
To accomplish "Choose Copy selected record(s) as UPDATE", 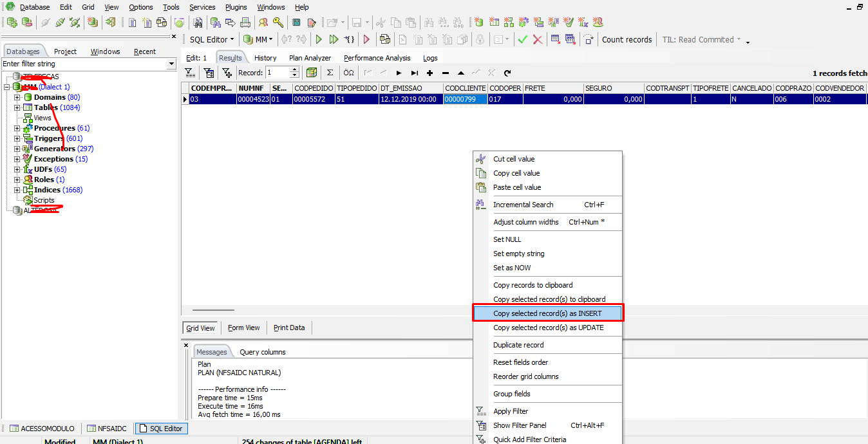I will click(x=548, y=328).
